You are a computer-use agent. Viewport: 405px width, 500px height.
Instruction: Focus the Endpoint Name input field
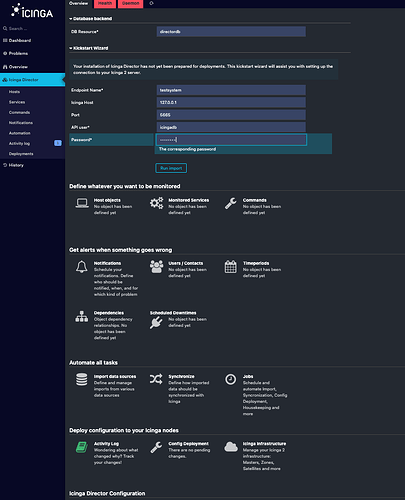click(x=231, y=90)
